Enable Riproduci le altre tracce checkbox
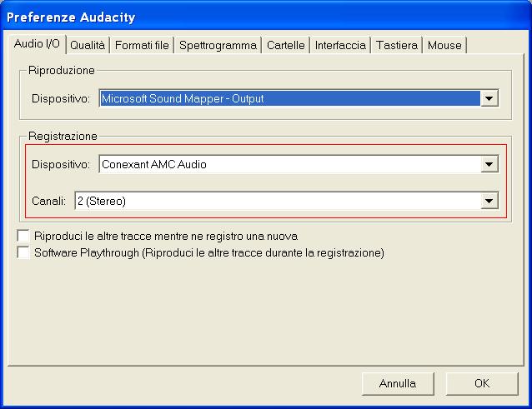 pos(23,237)
